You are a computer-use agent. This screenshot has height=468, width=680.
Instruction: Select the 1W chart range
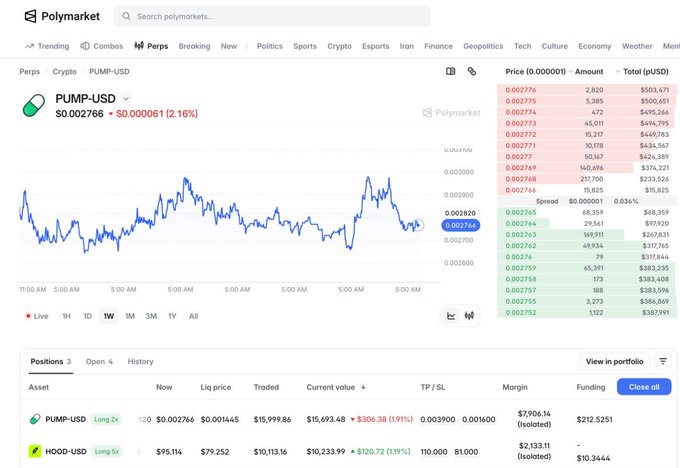(x=108, y=316)
